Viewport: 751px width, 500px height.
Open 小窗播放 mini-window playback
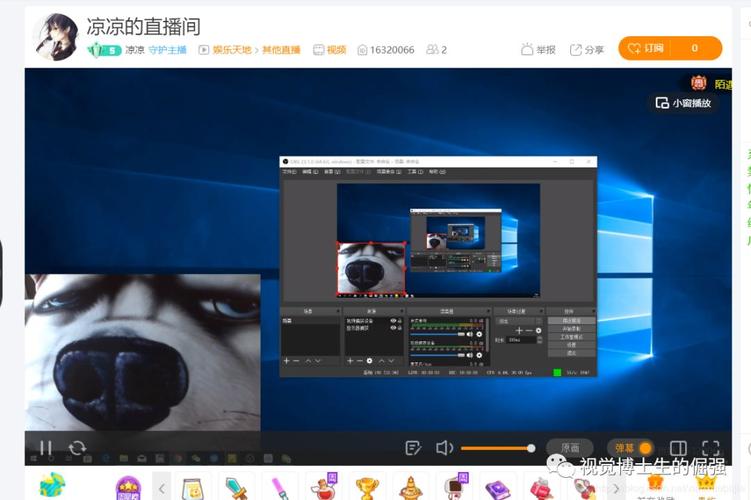[683, 102]
